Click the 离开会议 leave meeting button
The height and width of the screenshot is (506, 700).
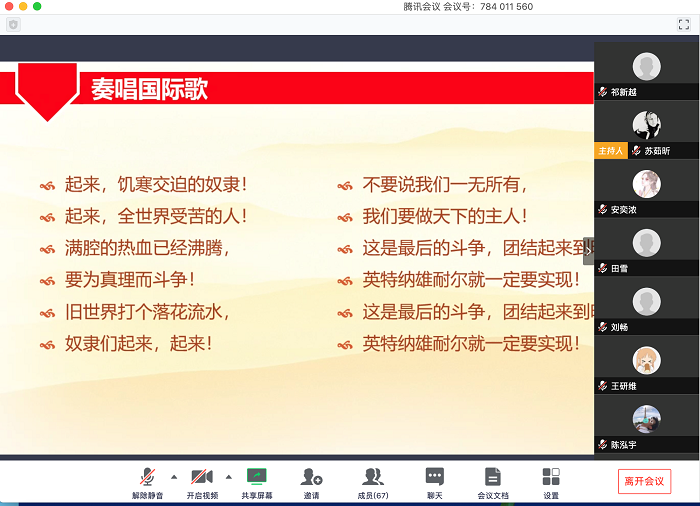[x=644, y=481]
